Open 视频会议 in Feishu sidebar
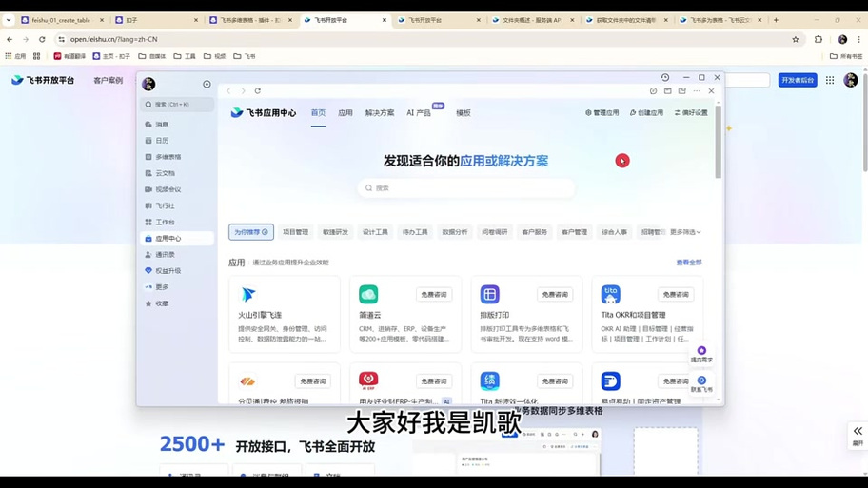 pos(177,189)
